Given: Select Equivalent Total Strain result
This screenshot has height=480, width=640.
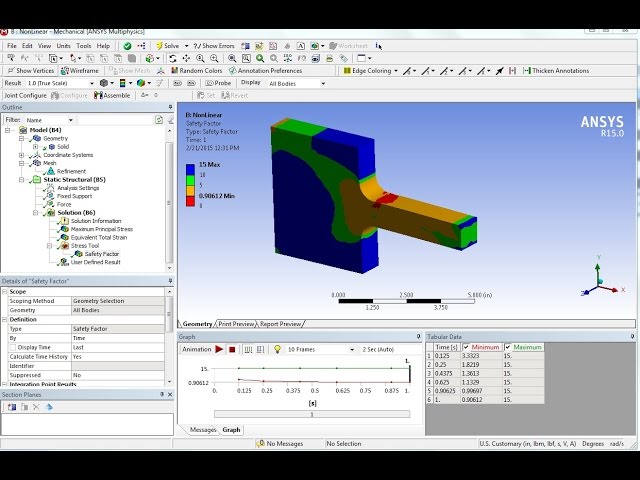Looking at the screenshot, I should tap(99, 237).
